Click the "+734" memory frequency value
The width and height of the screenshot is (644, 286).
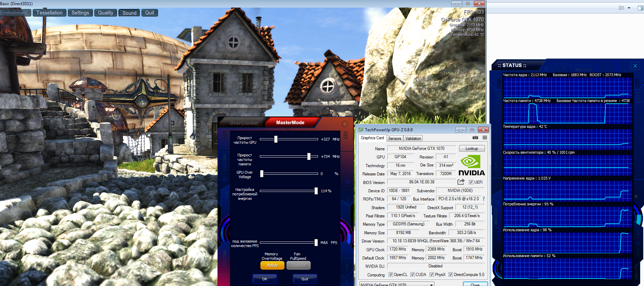325,156
